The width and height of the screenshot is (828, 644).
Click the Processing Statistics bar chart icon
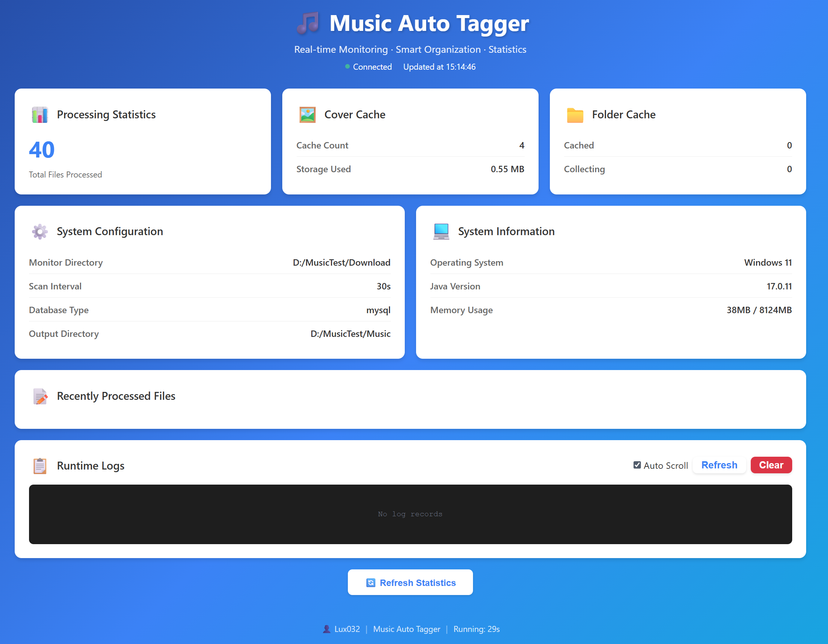point(40,115)
